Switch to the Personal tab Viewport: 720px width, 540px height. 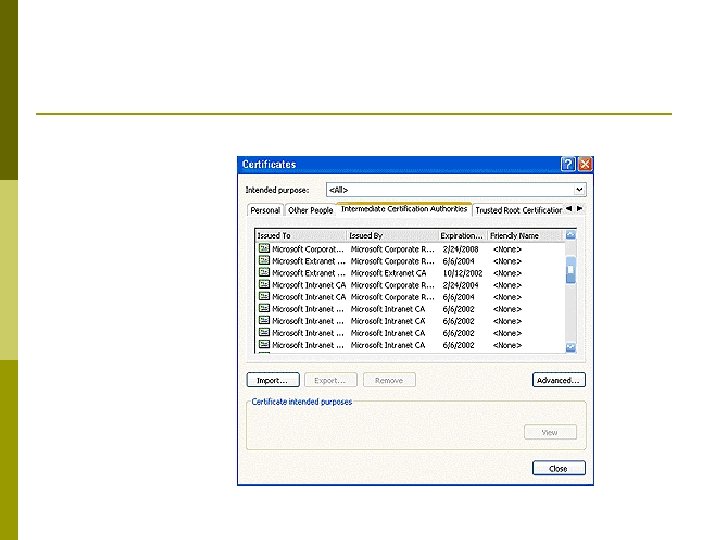[265, 210]
